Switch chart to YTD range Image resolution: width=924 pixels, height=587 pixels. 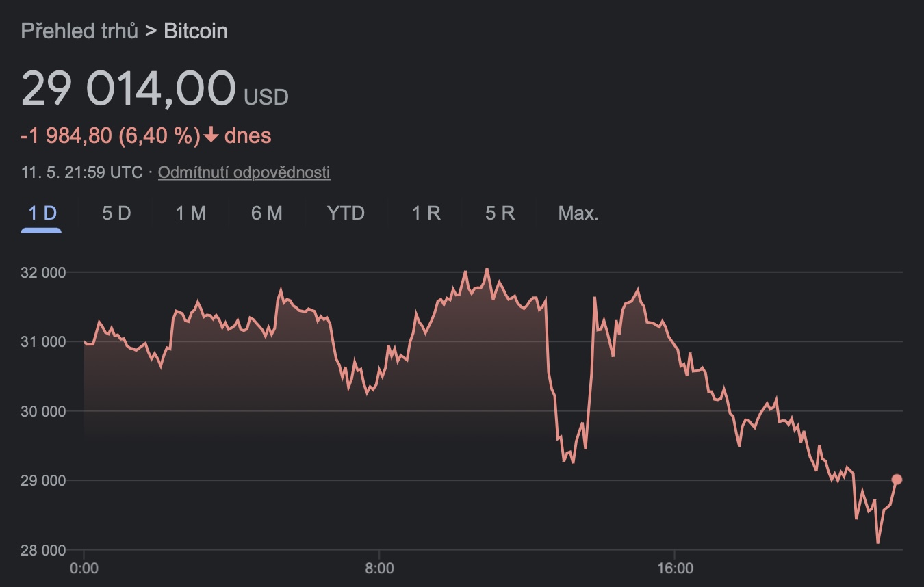click(346, 213)
